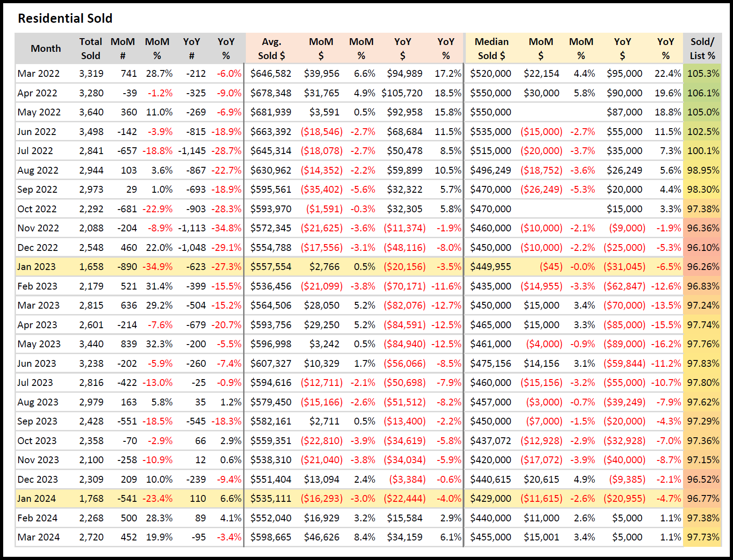The height and width of the screenshot is (560, 733).
Task: Select the -34.9% MoM percentage cell
Action: pos(158,267)
